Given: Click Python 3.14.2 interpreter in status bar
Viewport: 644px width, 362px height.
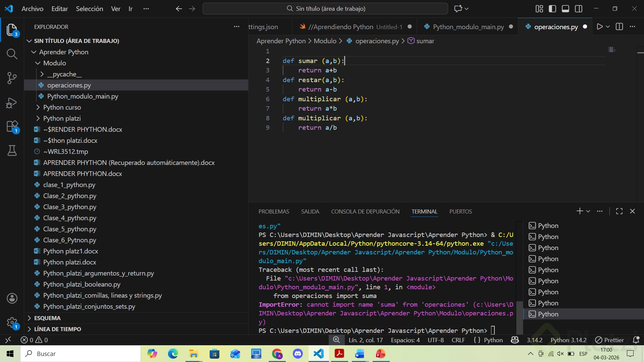Looking at the screenshot, I should [x=568, y=340].
